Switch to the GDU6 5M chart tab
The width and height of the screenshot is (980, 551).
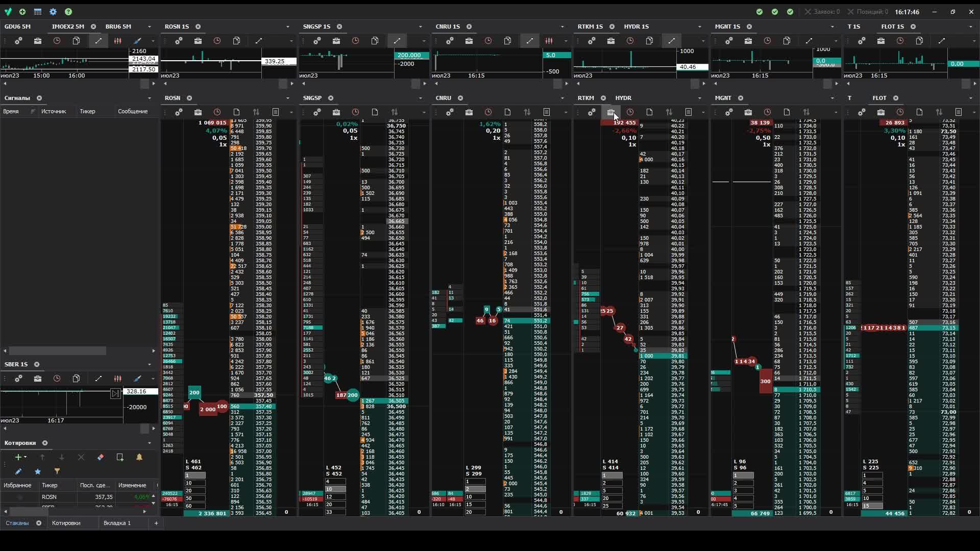point(18,27)
